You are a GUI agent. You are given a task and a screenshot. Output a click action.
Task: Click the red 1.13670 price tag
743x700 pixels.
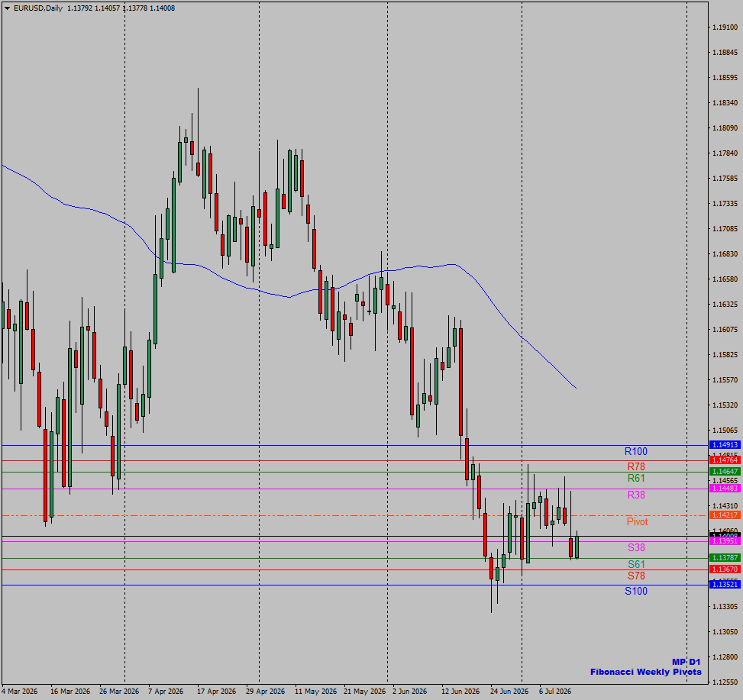point(725,569)
